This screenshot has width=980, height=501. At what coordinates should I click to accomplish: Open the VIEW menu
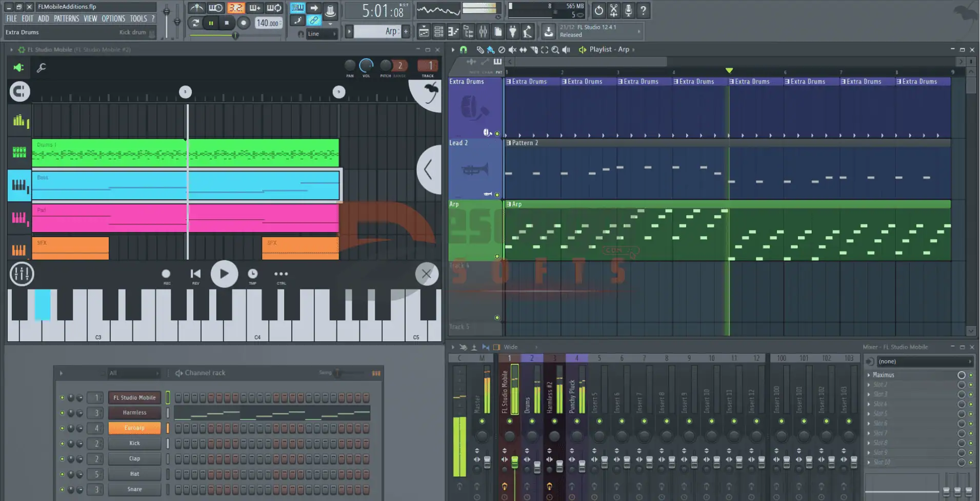(90, 18)
